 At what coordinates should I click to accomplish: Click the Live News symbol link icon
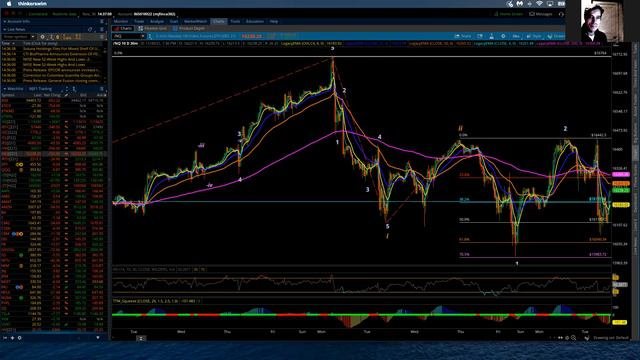pyautogui.click(x=90, y=29)
